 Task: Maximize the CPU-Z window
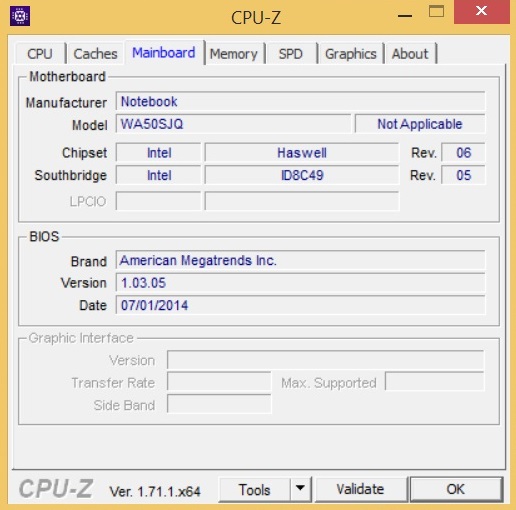(436, 12)
